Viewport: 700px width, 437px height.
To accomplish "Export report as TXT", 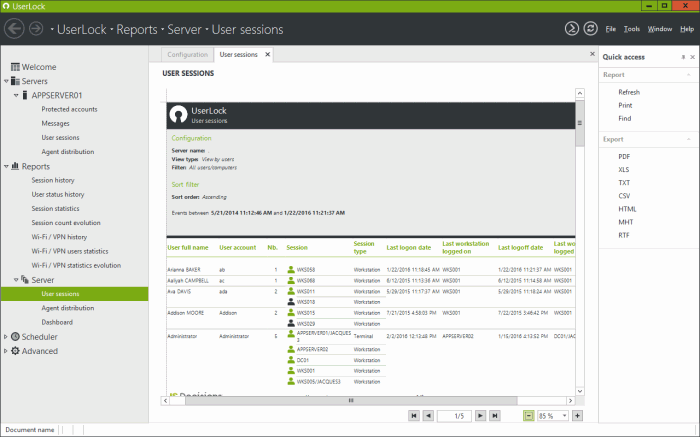I will 624,183.
